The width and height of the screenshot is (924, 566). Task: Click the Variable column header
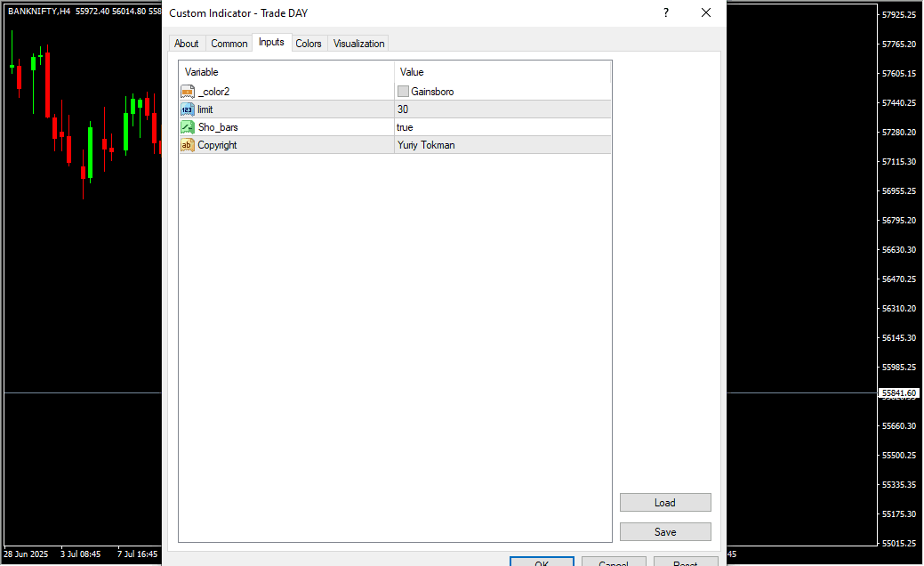point(286,72)
